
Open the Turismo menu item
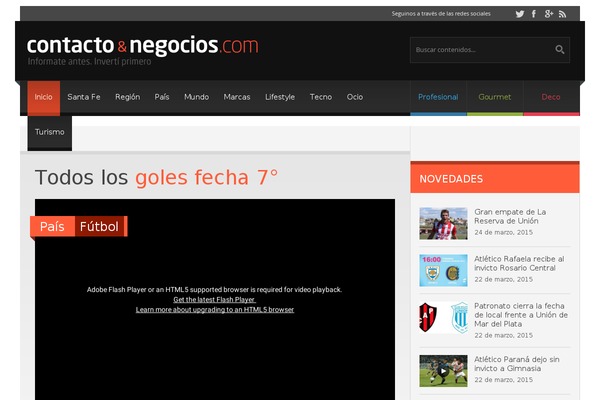click(x=50, y=132)
